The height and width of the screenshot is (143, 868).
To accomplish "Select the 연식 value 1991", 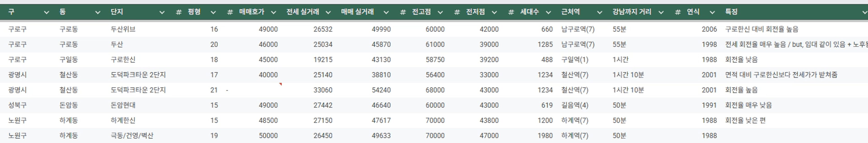I will click(709, 105).
